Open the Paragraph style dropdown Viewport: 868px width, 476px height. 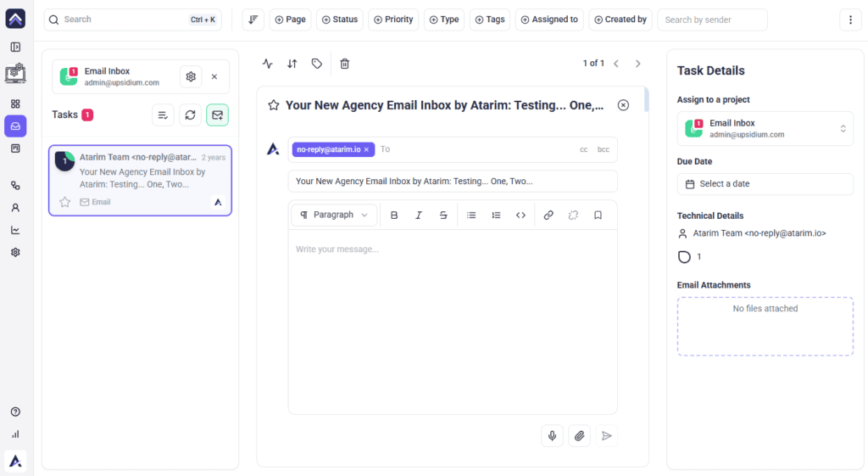(334, 215)
